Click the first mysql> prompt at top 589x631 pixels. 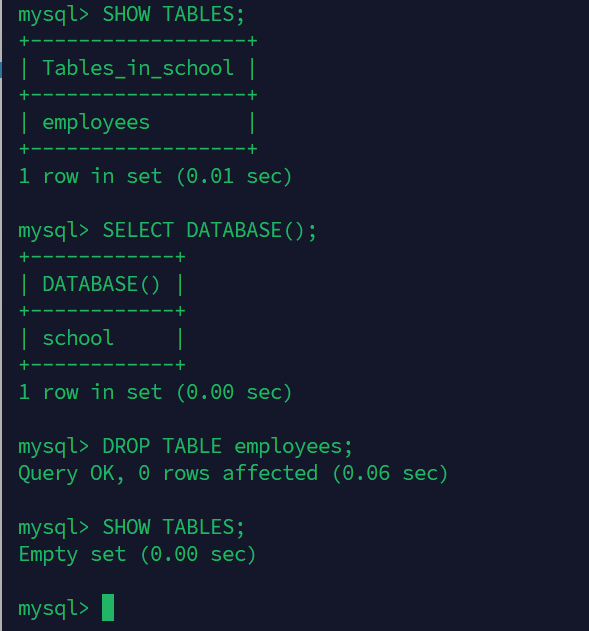coord(54,15)
